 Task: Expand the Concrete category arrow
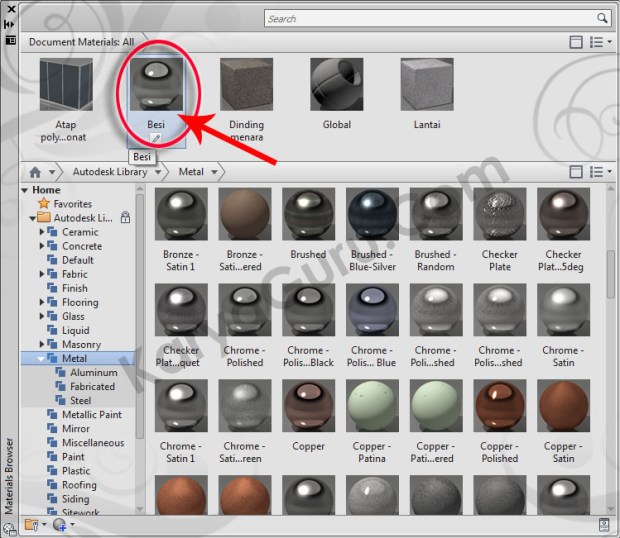42,246
